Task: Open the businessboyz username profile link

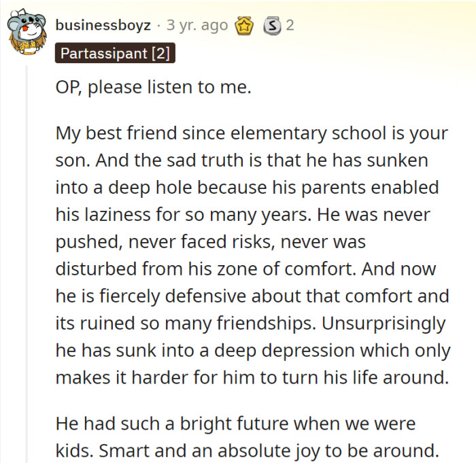Action: 103,25
